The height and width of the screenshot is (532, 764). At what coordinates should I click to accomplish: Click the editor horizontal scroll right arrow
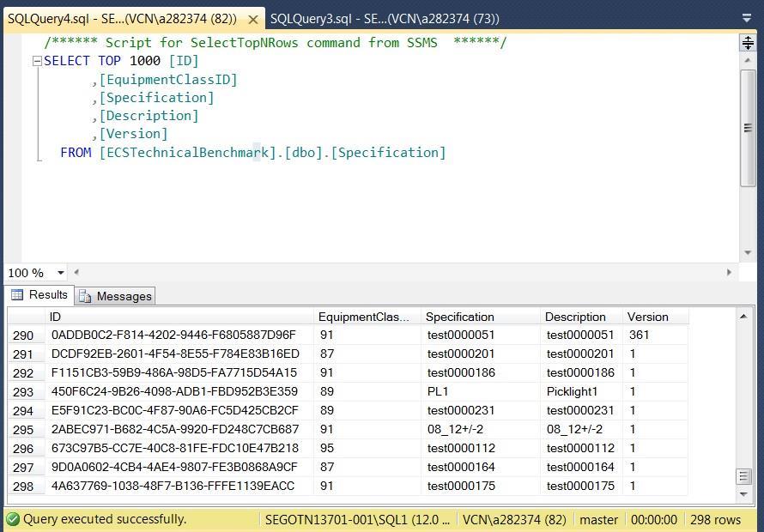coord(729,272)
